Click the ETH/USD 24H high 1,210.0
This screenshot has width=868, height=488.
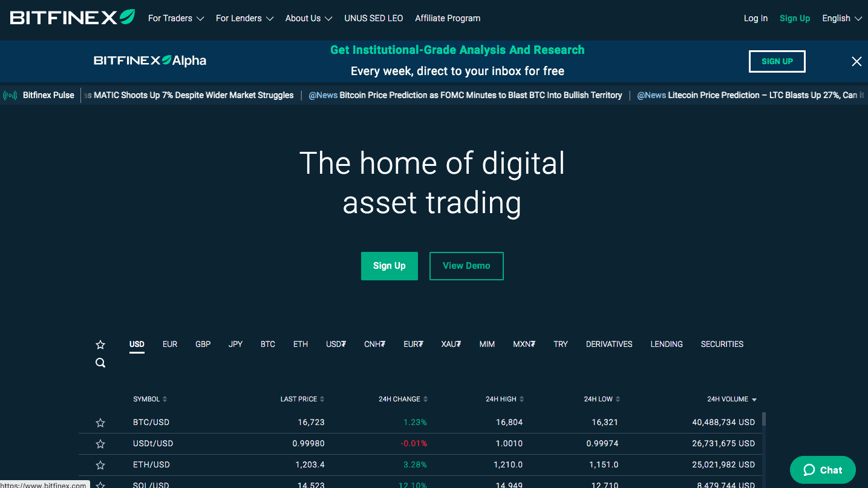click(x=509, y=465)
